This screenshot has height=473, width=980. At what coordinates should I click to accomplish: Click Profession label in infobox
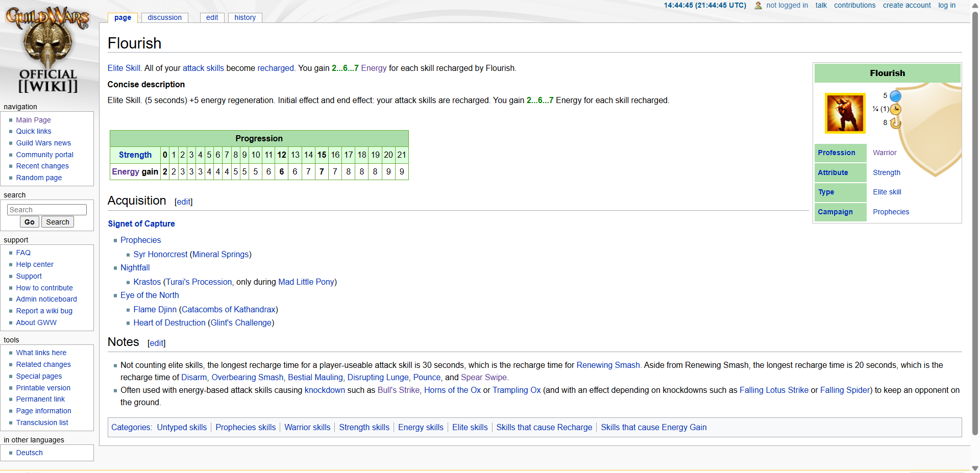pyautogui.click(x=836, y=153)
